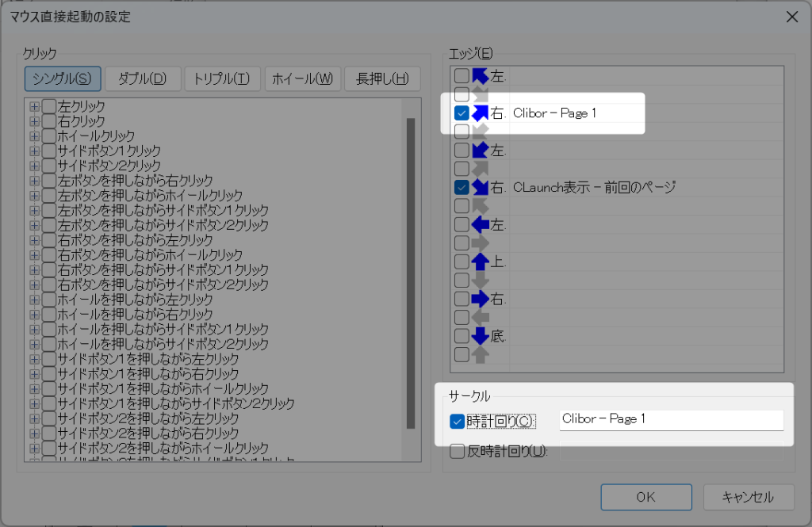Toggle the 時計回り(C) checkbox
This screenshot has height=527, width=812.
pos(457,422)
